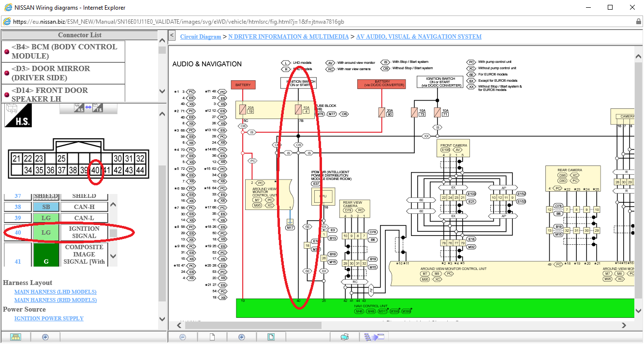Click the padlock security icon in address bar
Image resolution: width=644 pixels, height=344 pixels.
pyautogui.click(x=639, y=21)
